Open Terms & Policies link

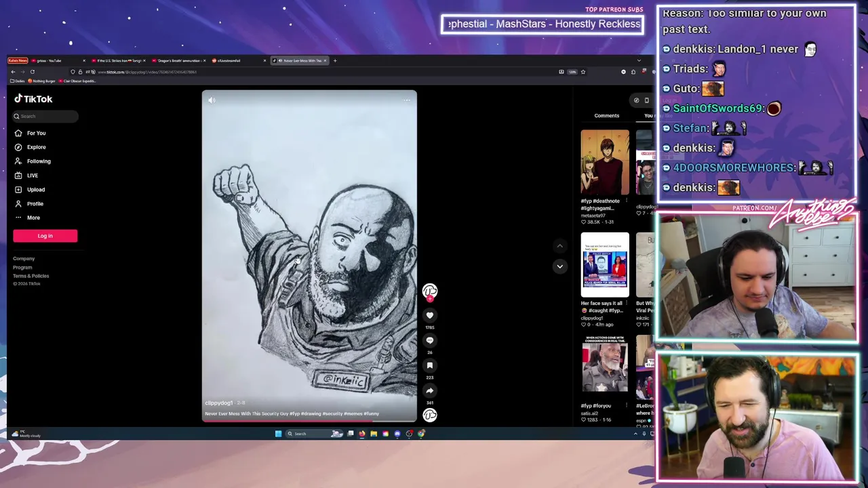pyautogui.click(x=31, y=276)
